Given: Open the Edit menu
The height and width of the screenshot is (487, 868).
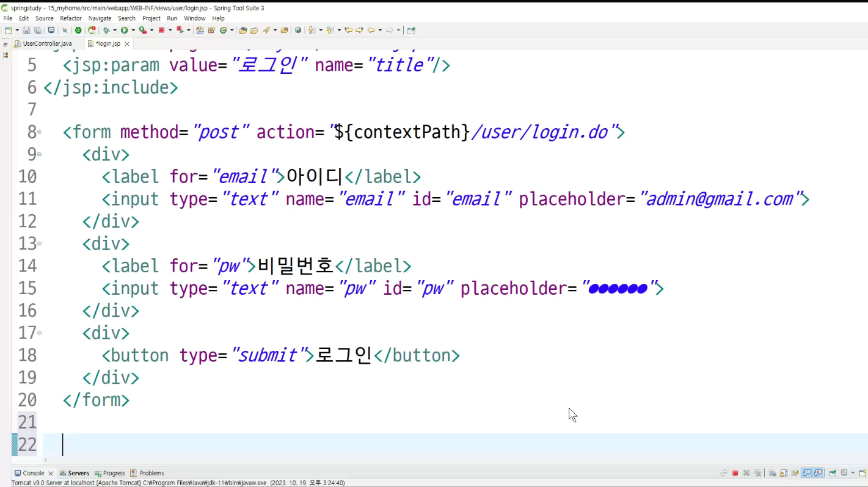Looking at the screenshot, I should pyautogui.click(x=24, y=18).
